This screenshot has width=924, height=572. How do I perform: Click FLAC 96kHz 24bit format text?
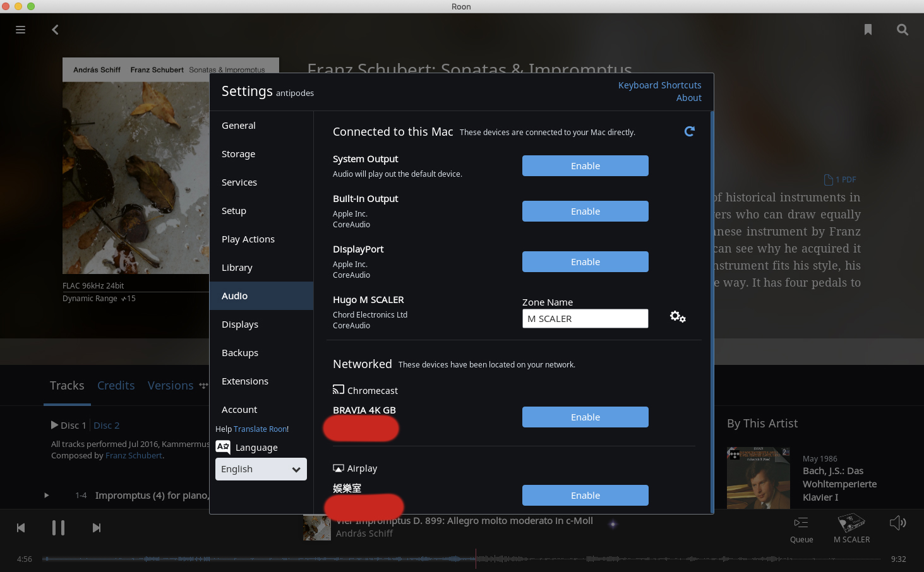93,285
